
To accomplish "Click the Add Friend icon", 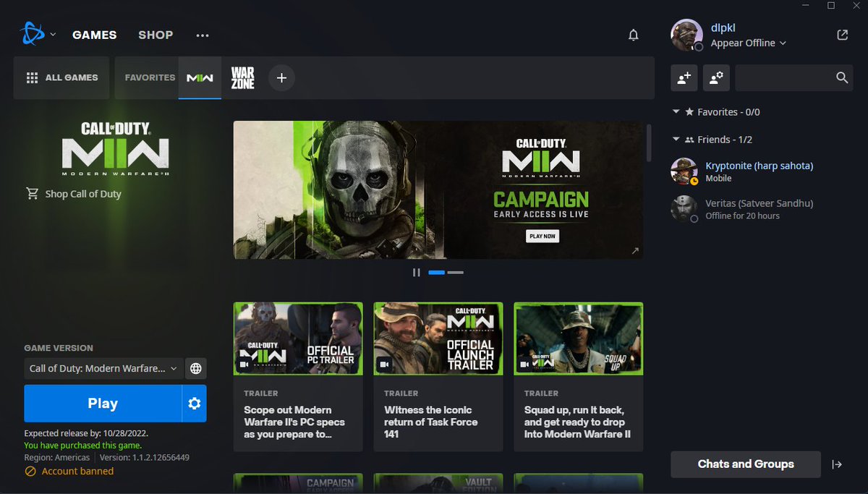I will (684, 77).
